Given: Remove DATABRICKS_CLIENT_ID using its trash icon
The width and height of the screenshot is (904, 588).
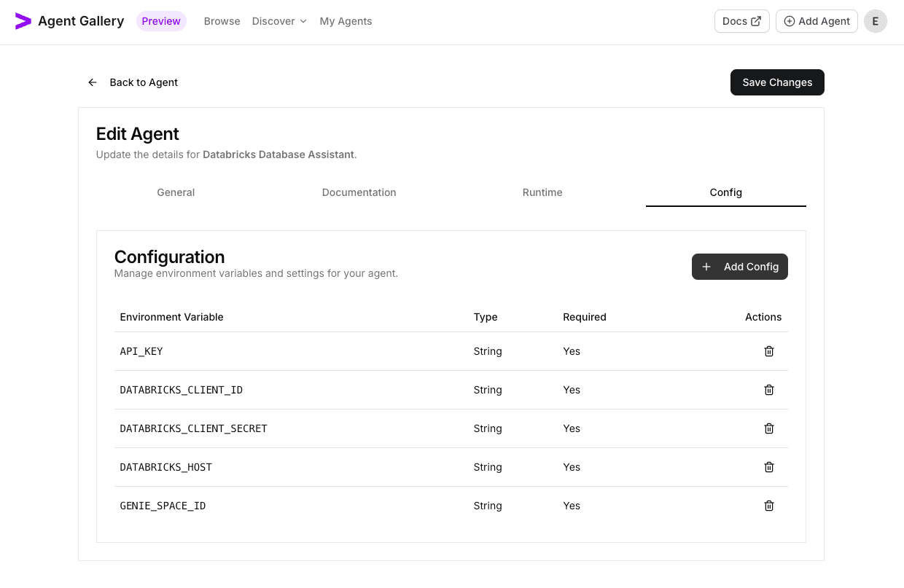Looking at the screenshot, I should (769, 390).
